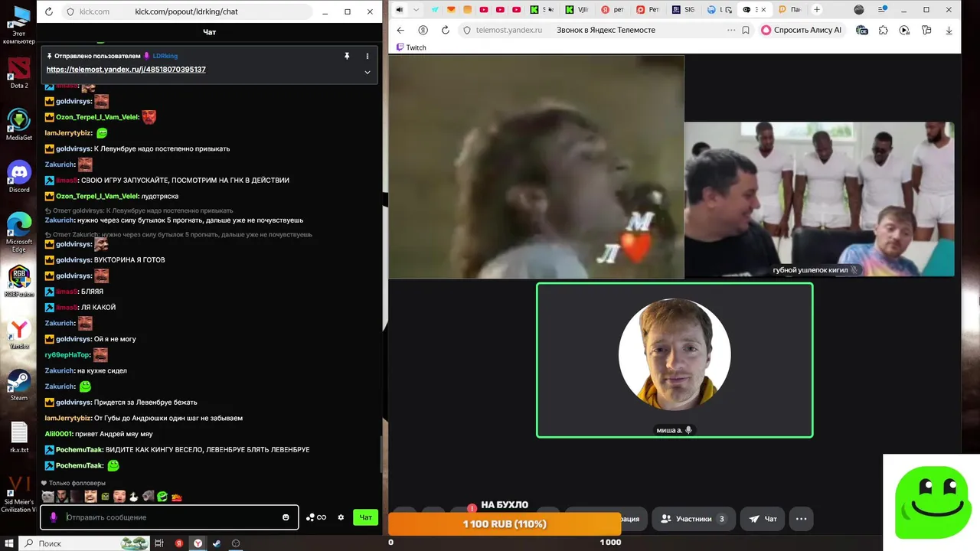This screenshot has height=551, width=980.
Task: Click the Yandex home 'Я' button in toolbar
Action: click(423, 30)
